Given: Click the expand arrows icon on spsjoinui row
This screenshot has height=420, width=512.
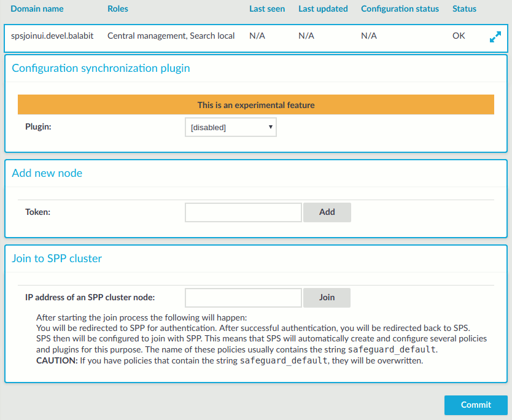Looking at the screenshot, I should 495,37.
